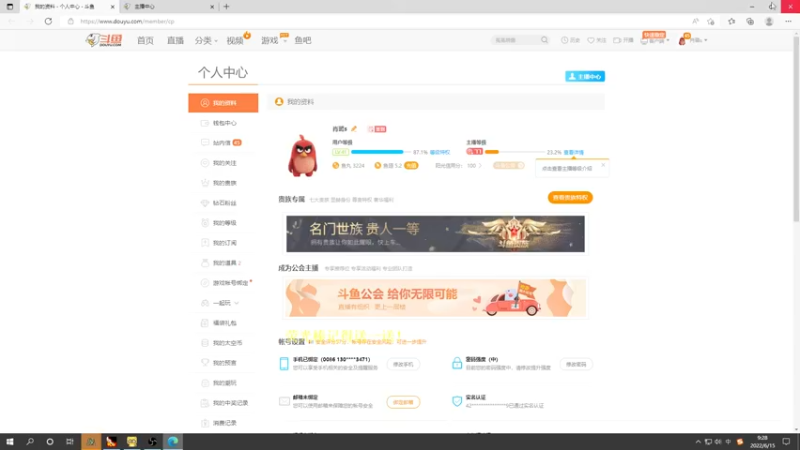This screenshot has width=800, height=450.
Task: Open 我的等级 in the sidebar
Action: pyautogui.click(x=223, y=223)
